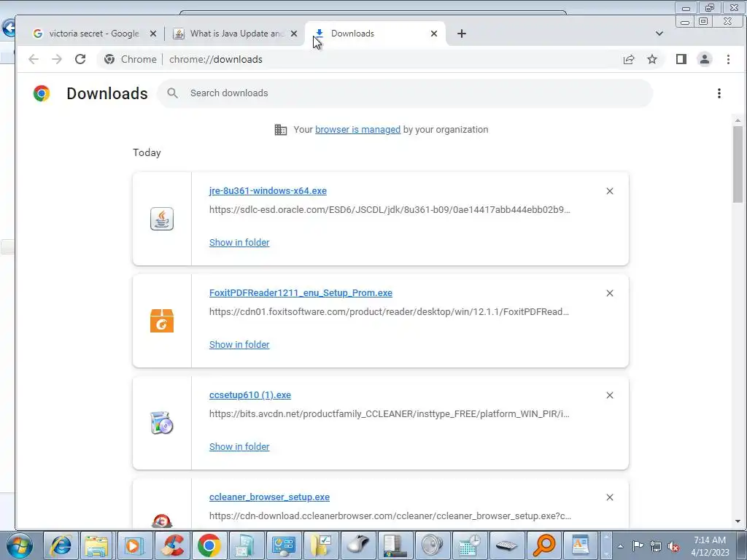
Task: Click the ccsetup610 installer icon
Action: 162,423
